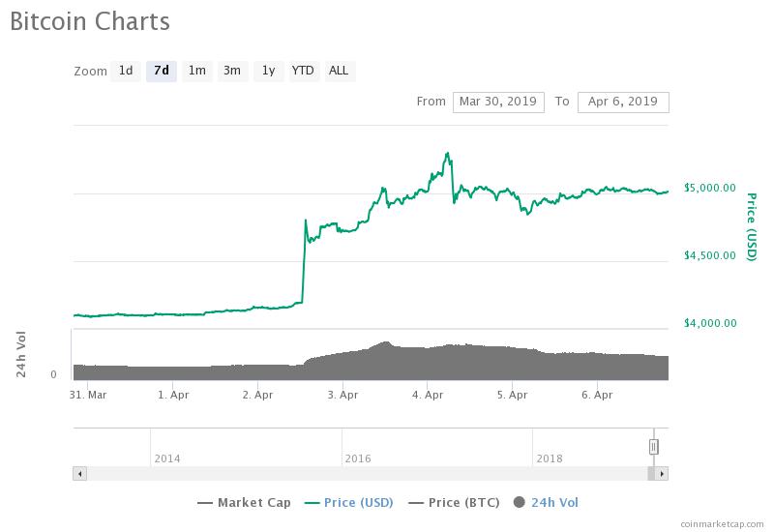
Task: Select YTD zoom range
Action: tap(303, 71)
